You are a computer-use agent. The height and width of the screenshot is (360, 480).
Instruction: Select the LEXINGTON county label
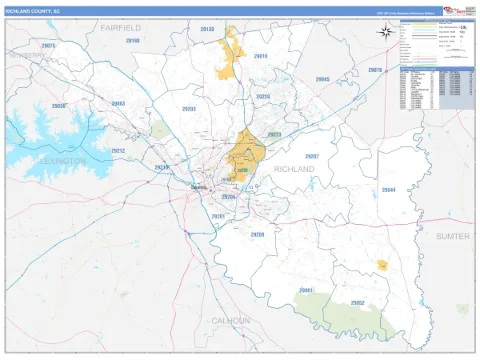click(x=63, y=161)
